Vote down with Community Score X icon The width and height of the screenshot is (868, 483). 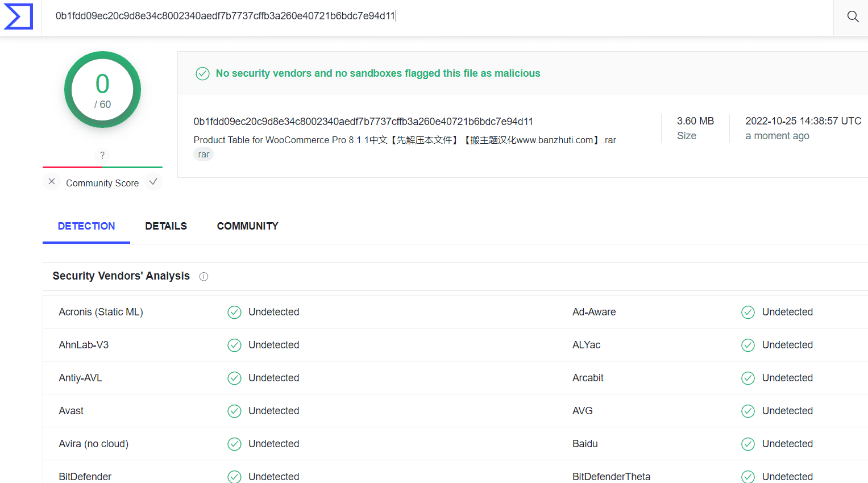[x=52, y=182]
